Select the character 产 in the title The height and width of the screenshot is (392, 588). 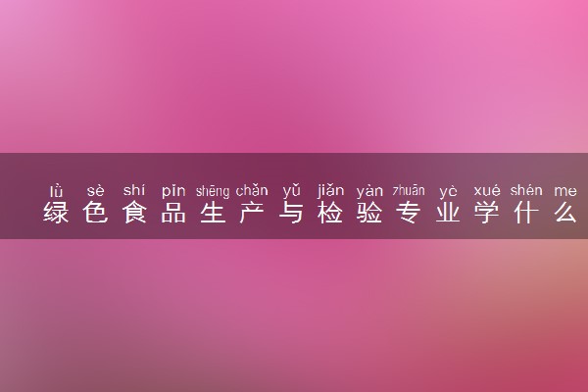point(252,213)
